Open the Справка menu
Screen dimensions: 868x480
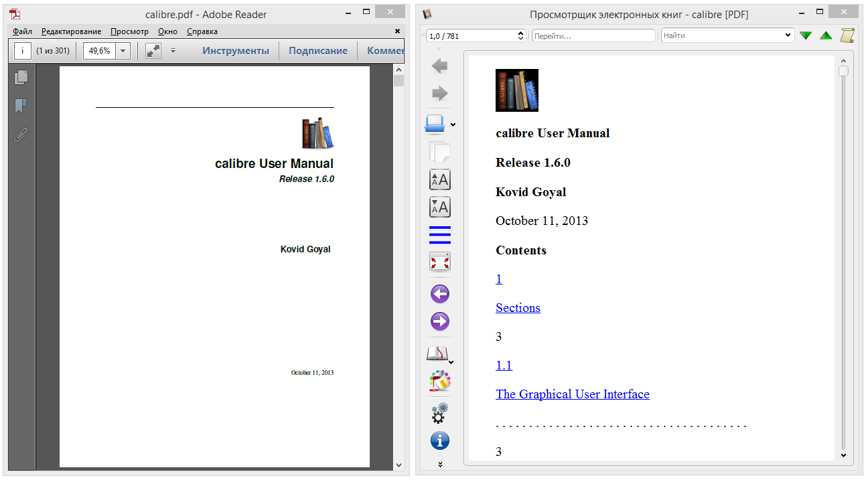point(202,31)
